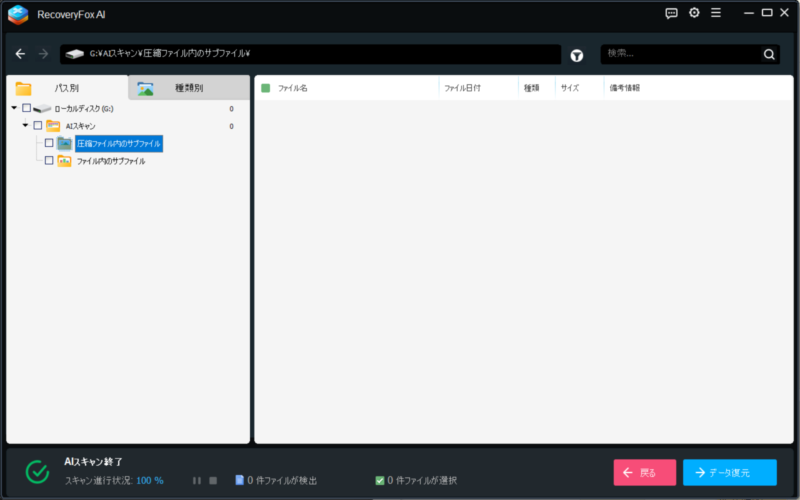Stop the scan with stop icon
This screenshot has width=800, height=500.
(x=213, y=480)
